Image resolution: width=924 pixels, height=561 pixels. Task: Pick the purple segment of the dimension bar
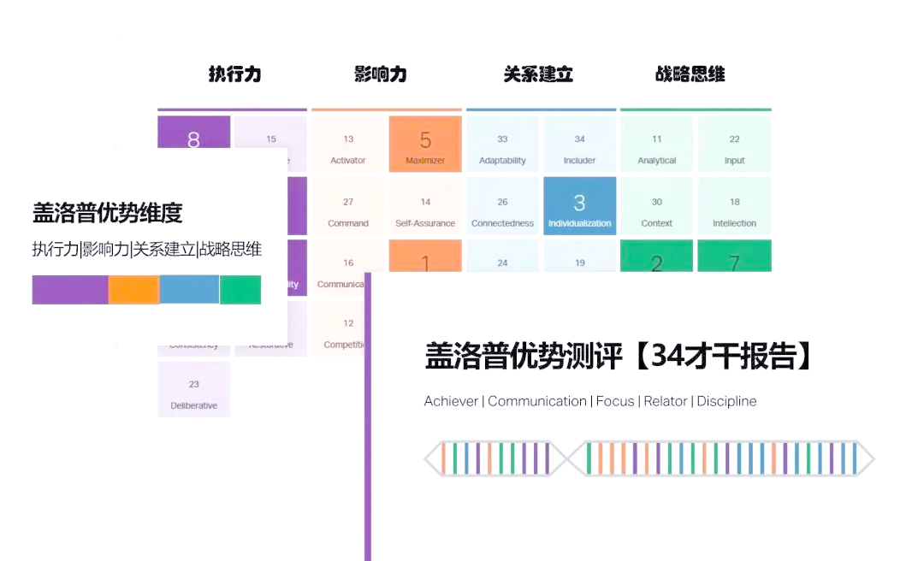coord(70,290)
